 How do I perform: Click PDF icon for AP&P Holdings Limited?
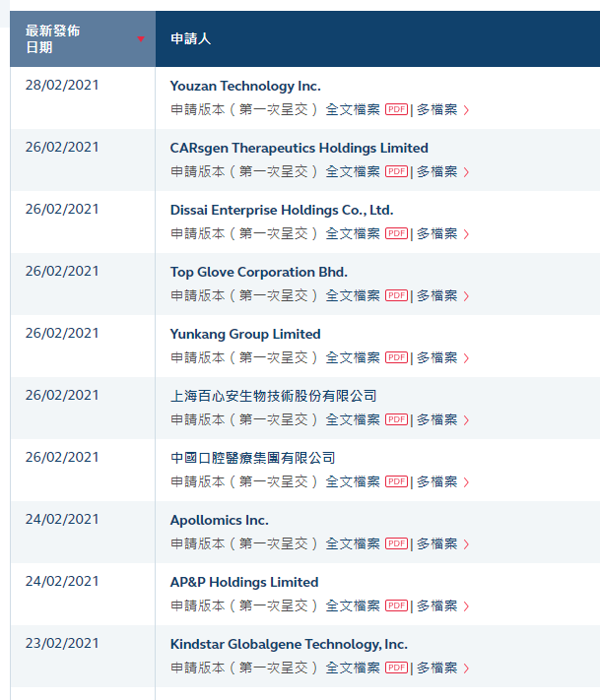click(396, 605)
